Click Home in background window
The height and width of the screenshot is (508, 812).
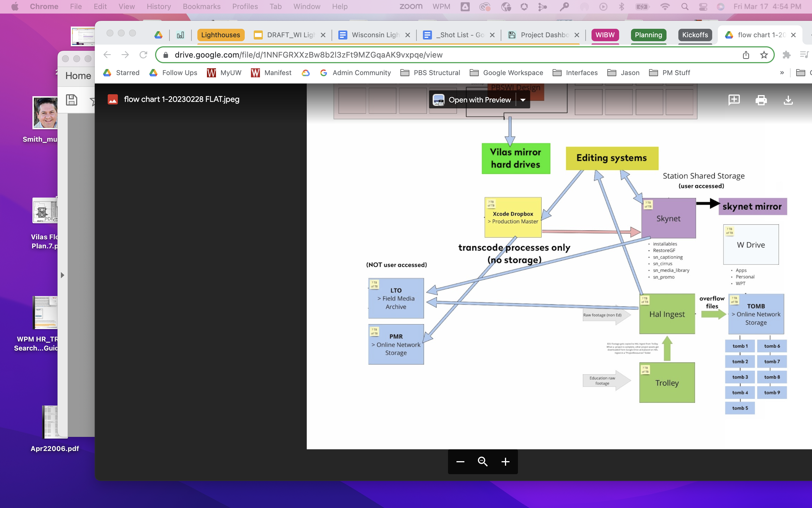pos(78,76)
